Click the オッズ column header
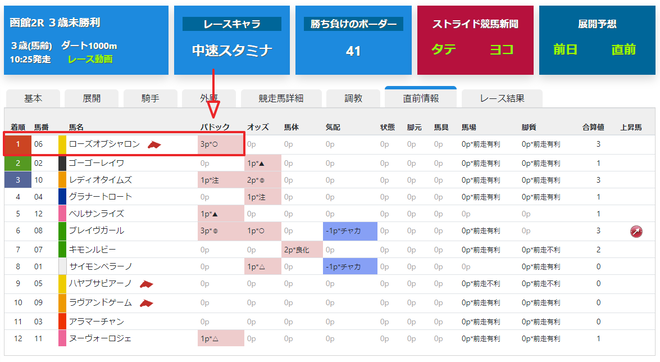660x362 pixels. (x=258, y=127)
